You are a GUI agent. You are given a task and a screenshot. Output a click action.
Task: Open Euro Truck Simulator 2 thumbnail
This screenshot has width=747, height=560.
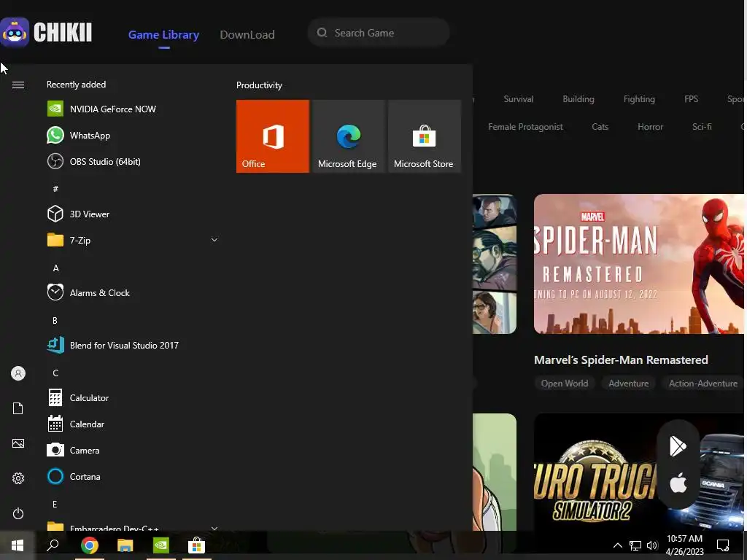coord(638,472)
